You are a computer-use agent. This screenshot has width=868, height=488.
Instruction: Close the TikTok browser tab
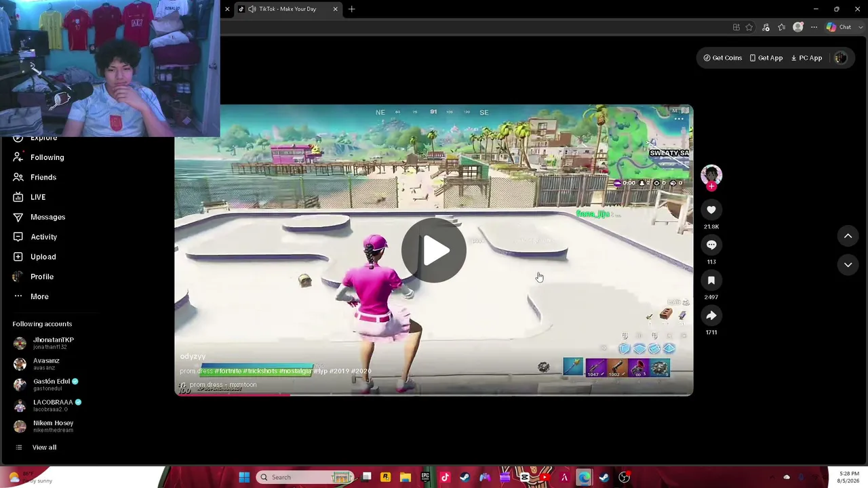pyautogui.click(x=335, y=9)
